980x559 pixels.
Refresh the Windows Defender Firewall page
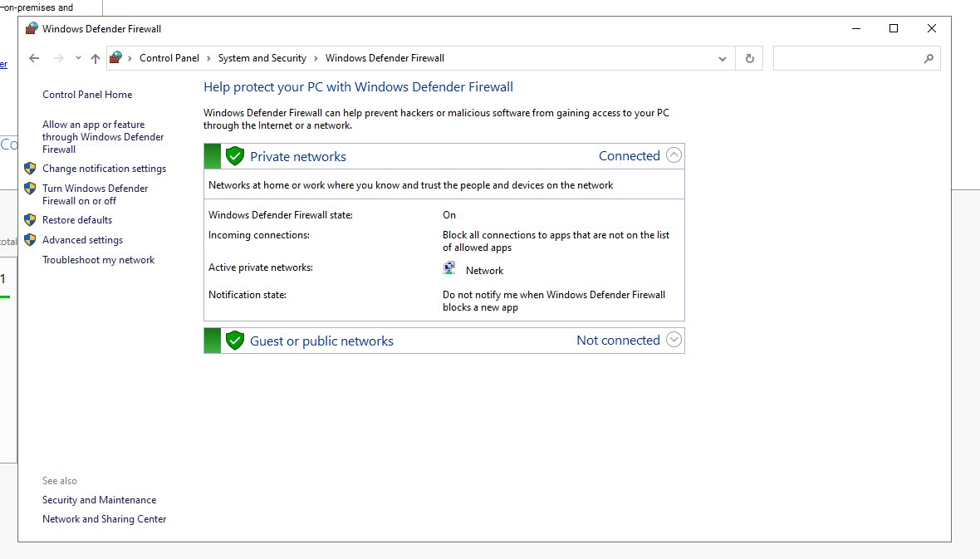749,58
